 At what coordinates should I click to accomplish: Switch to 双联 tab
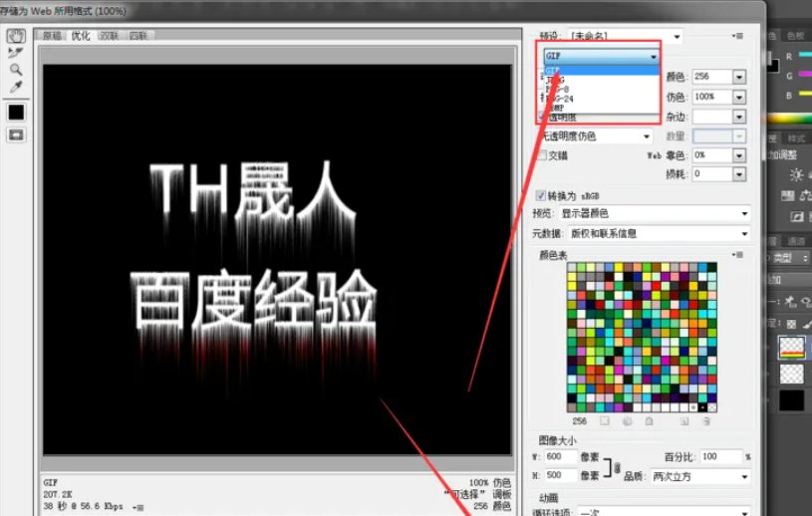tap(110, 35)
